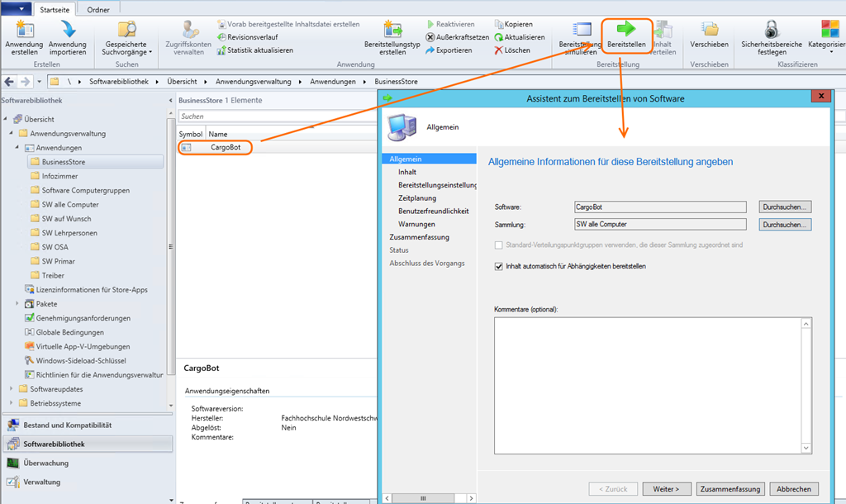The width and height of the screenshot is (846, 504).
Task: Open Bereitstellung simulieren from the ribbon
Action: coord(579,37)
